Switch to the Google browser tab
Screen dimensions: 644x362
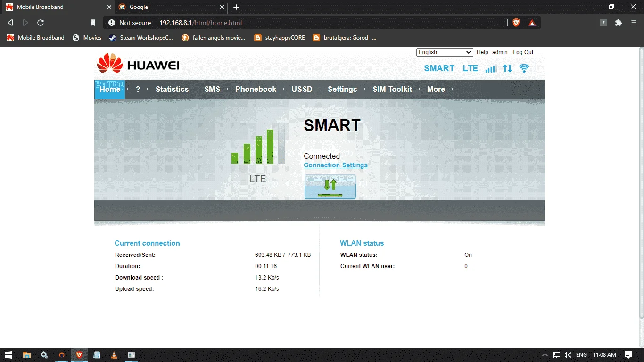coord(172,7)
